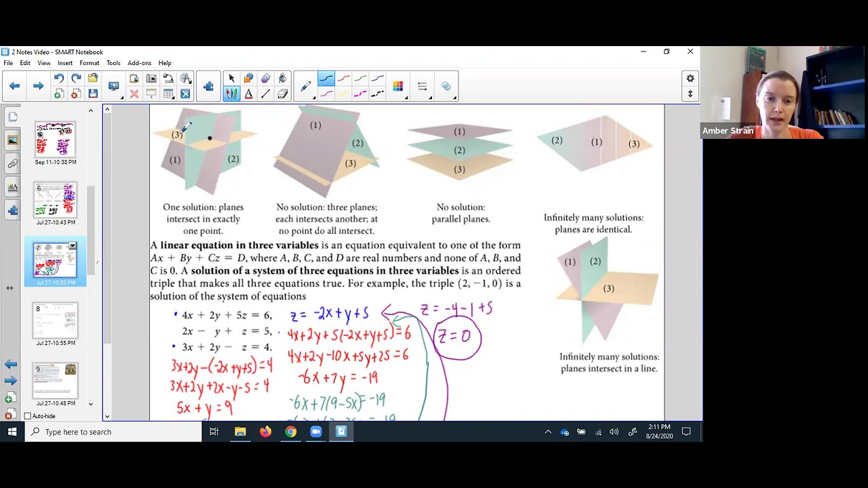Pick the red solid pen style
The height and width of the screenshot is (488, 868).
tap(343, 79)
